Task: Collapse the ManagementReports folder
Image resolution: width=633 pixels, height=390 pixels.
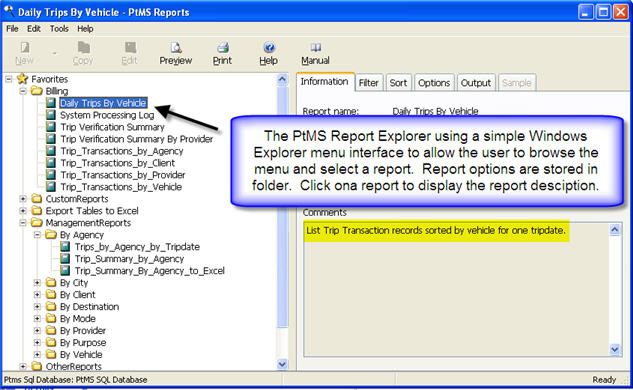Action: click(x=23, y=223)
